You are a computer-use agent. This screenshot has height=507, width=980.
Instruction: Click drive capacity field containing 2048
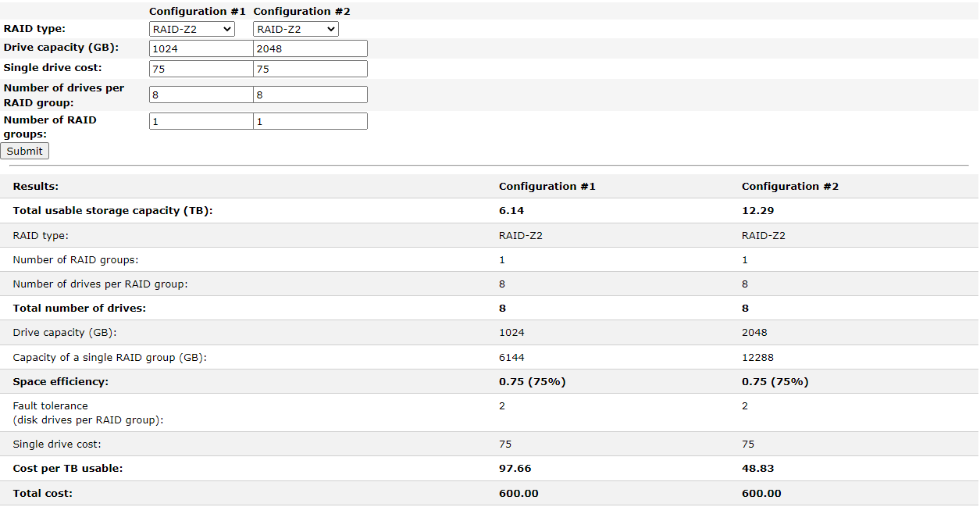coord(310,48)
